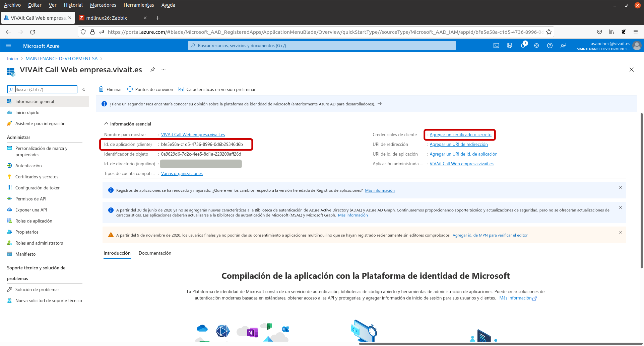Open Características en versión preliminar
Image resolution: width=644 pixels, height=346 pixels.
217,89
